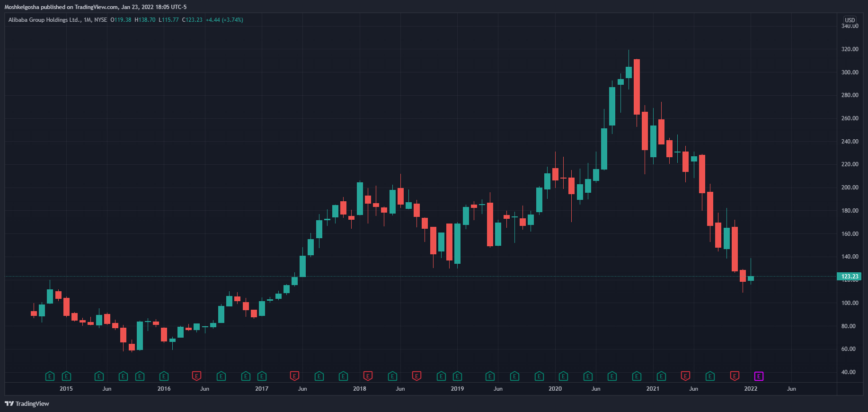Click the red earnings marker after Jun 2018
The height and width of the screenshot is (412, 868).
tap(416, 376)
